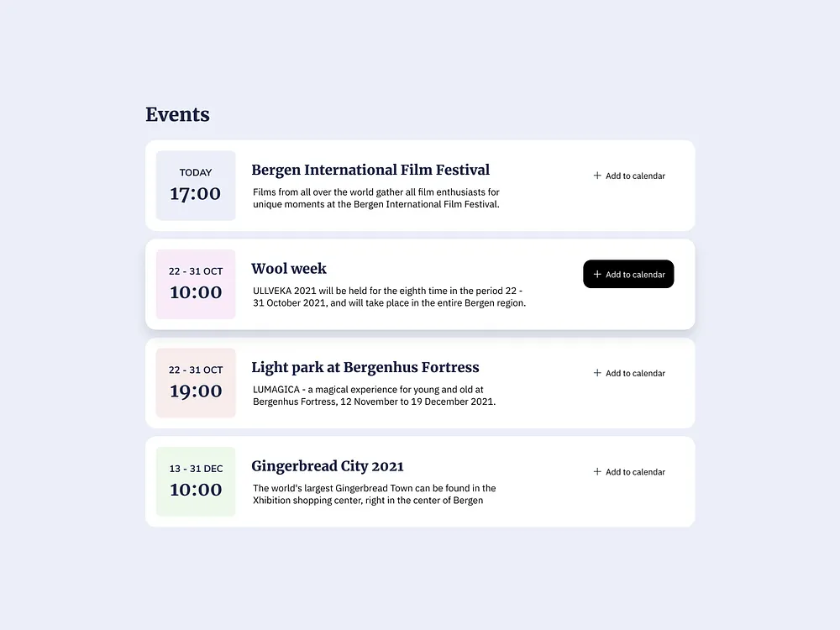Click the peach 22 - 31 OCT 19:00 date badge
The height and width of the screenshot is (630, 840).
click(196, 382)
